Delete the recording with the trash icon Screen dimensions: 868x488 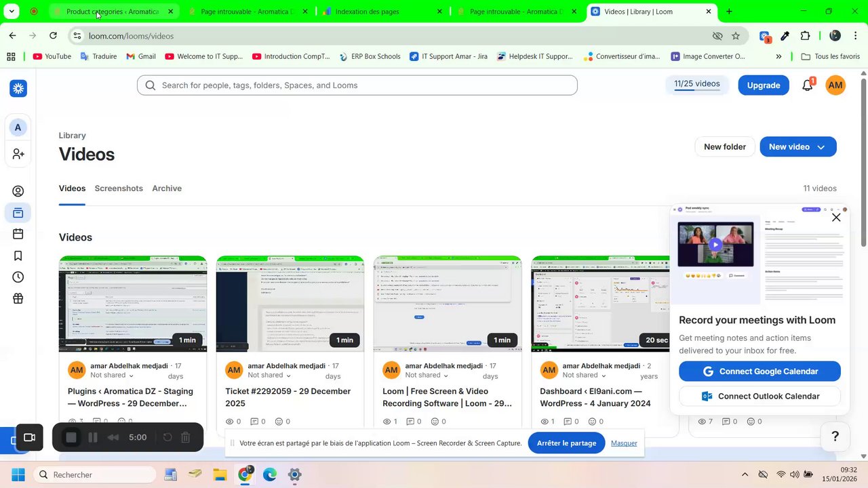click(186, 438)
